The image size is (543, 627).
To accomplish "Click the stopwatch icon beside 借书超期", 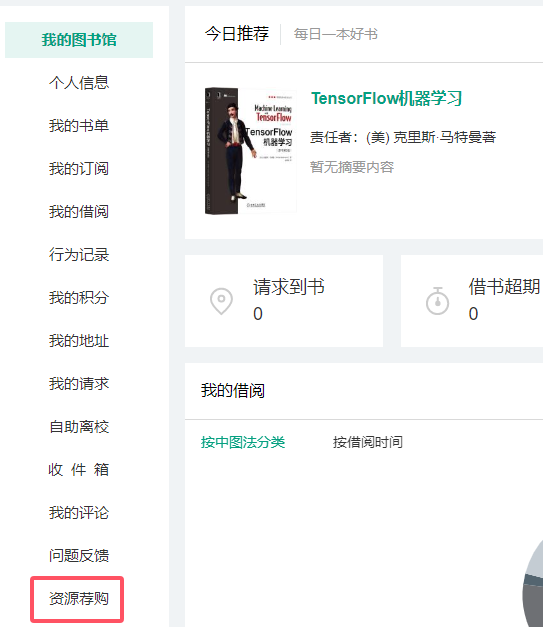I will pyautogui.click(x=437, y=301).
